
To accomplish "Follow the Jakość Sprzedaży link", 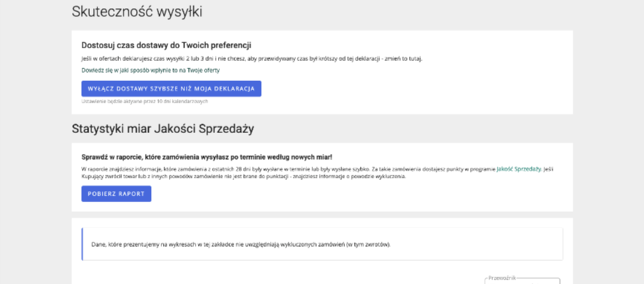I will (519, 169).
